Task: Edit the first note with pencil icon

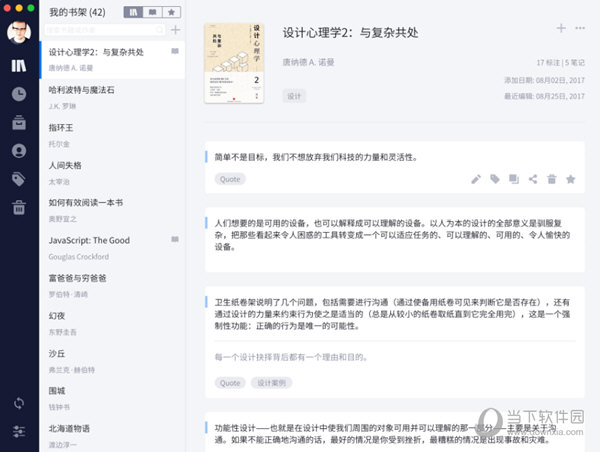Action: [x=476, y=180]
